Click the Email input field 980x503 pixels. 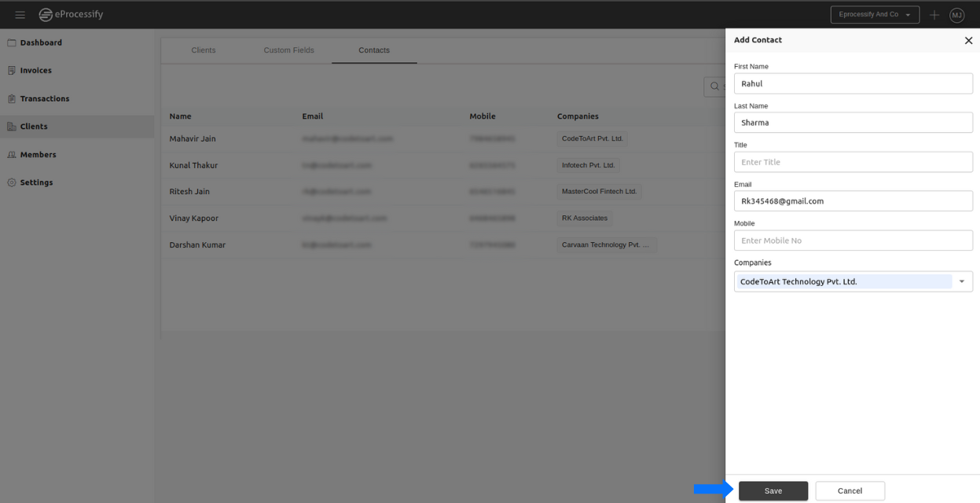pyautogui.click(x=853, y=201)
